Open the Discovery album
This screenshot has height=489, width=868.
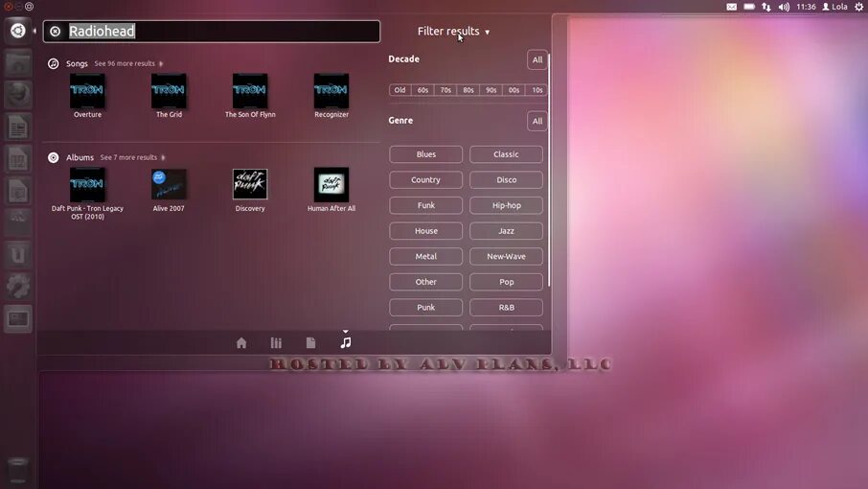coord(250,190)
